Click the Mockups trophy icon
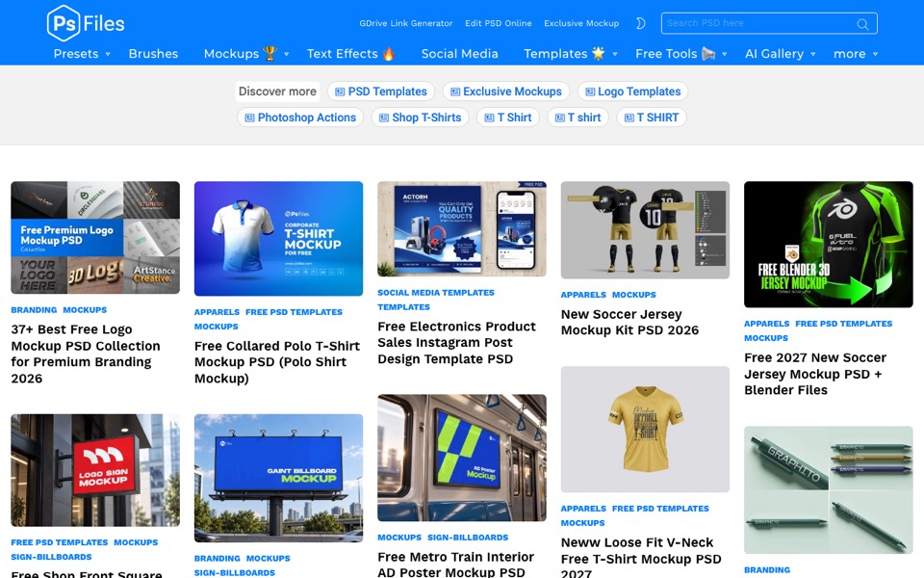The width and height of the screenshot is (924, 578). coord(269,53)
